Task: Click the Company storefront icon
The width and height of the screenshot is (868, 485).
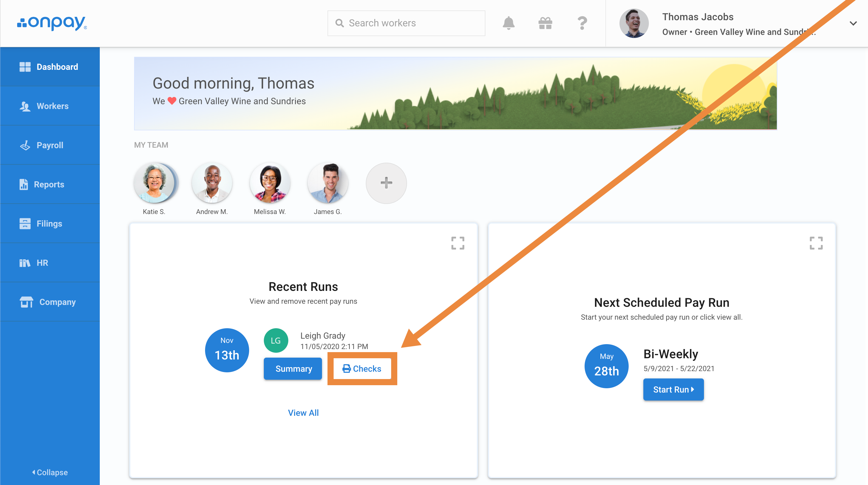Action: (26, 302)
